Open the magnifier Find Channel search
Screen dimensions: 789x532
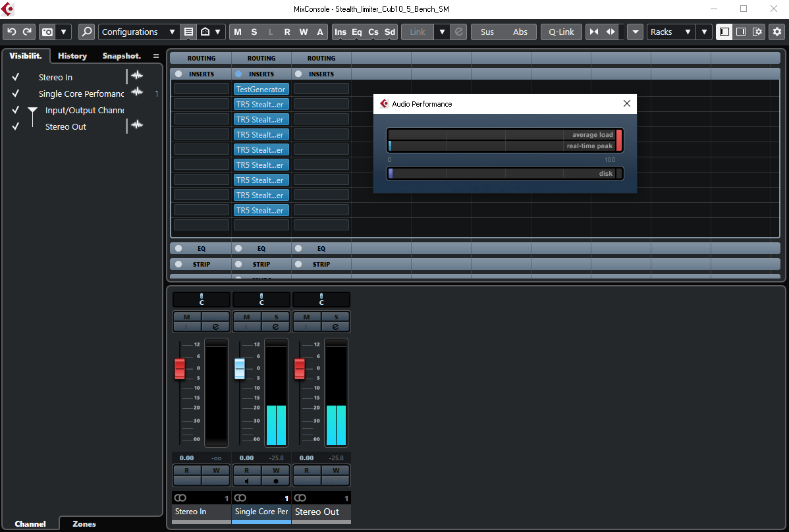point(86,32)
